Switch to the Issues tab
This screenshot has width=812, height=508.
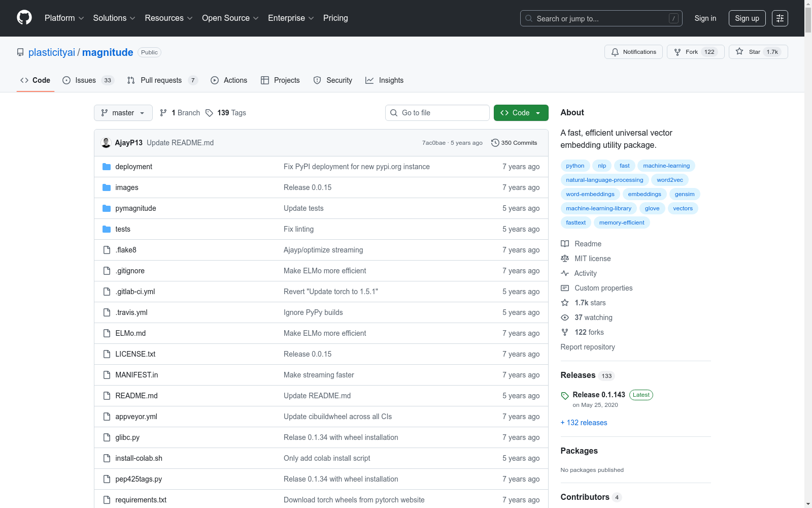click(x=85, y=80)
